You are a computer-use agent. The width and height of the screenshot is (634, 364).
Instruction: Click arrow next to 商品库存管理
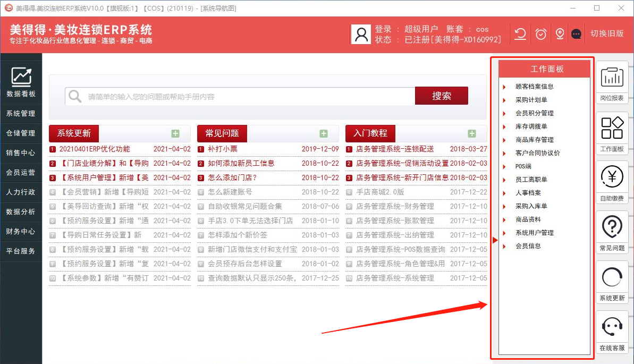click(504, 140)
